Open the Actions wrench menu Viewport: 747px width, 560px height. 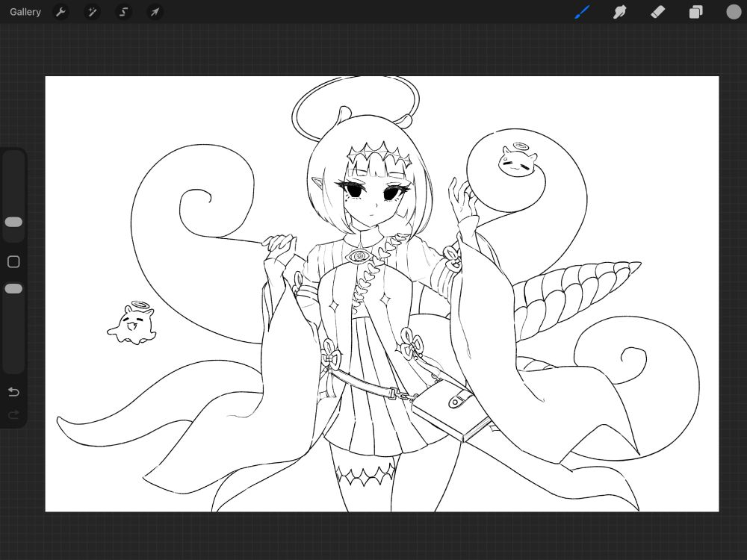(x=61, y=12)
